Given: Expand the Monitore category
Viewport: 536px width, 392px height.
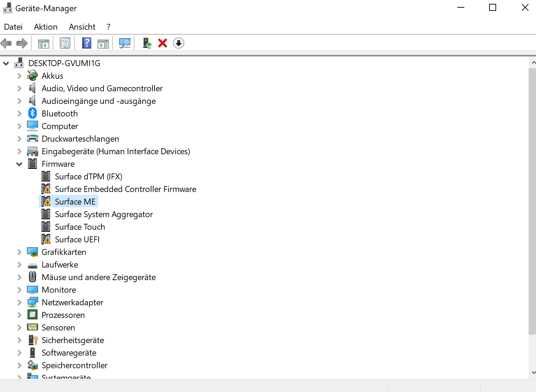Looking at the screenshot, I should point(20,290).
